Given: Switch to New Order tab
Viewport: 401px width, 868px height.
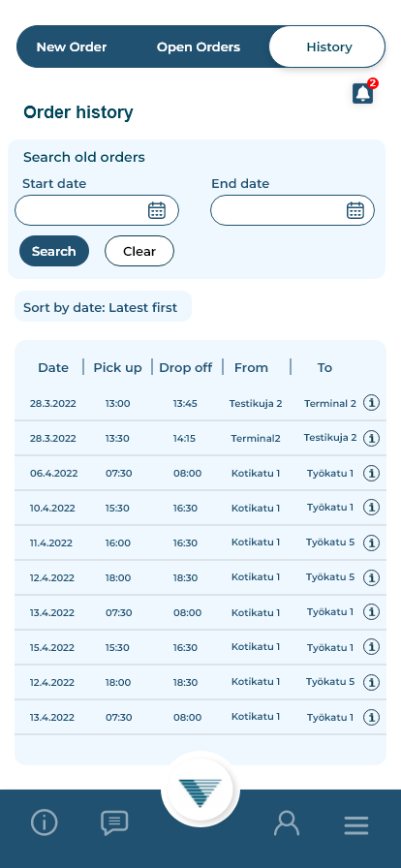Looking at the screenshot, I should [72, 47].
